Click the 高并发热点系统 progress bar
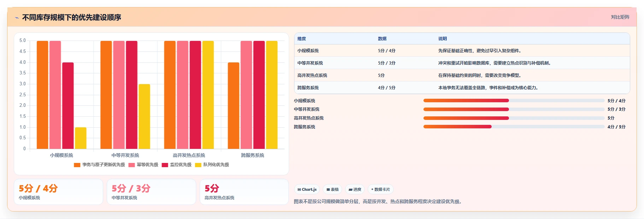Image resolution: width=644 pixels, height=219 pixels. click(x=514, y=118)
